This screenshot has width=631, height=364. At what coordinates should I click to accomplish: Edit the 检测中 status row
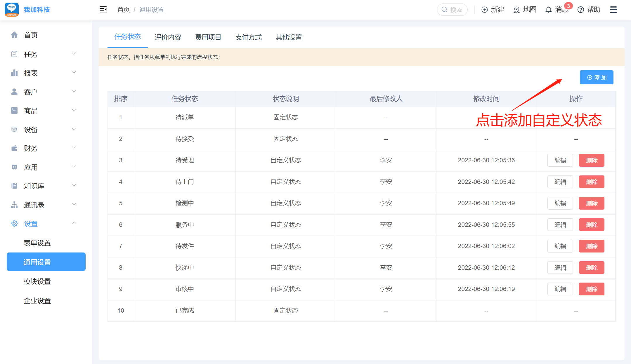click(560, 203)
